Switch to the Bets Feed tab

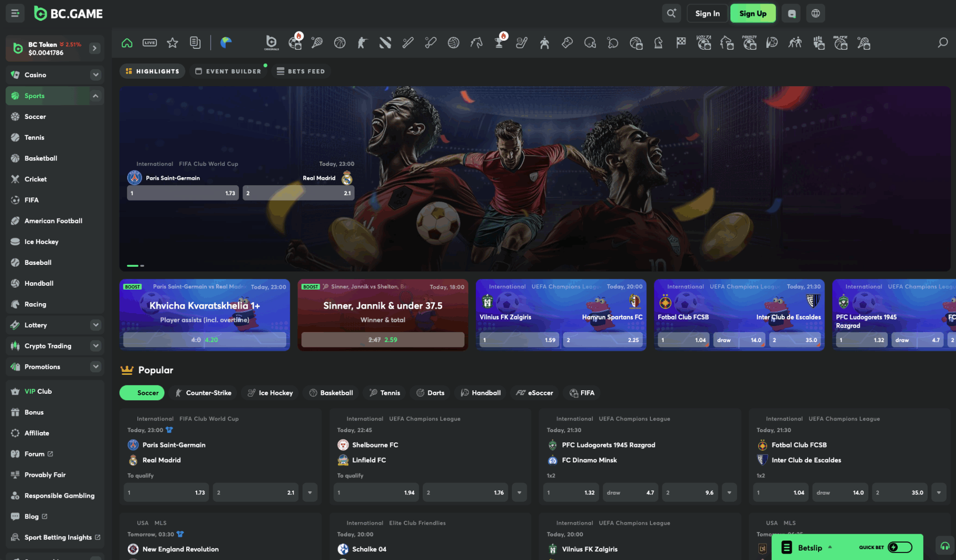coord(301,71)
